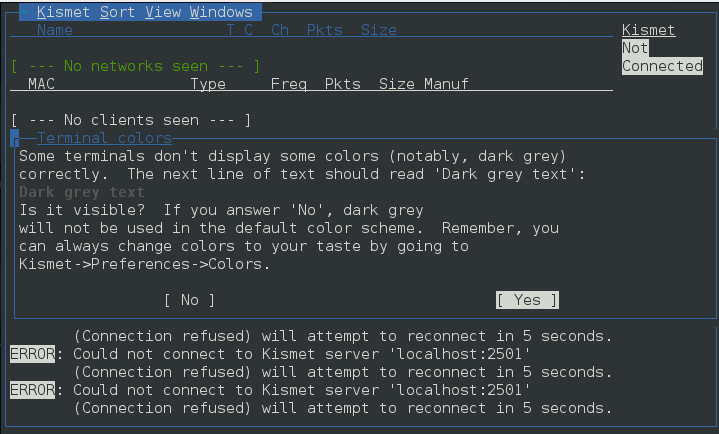Select Size header in network list
The height and width of the screenshot is (434, 719).
(x=378, y=30)
